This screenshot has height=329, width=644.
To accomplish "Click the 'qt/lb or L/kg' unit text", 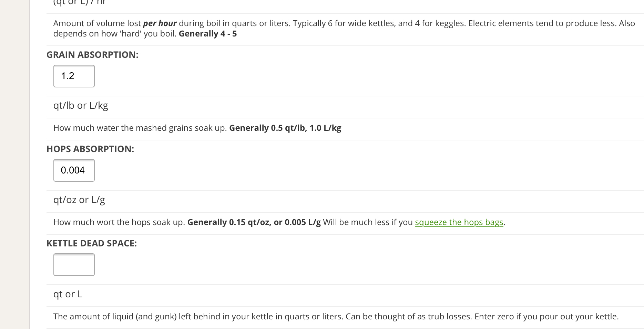I will pyautogui.click(x=81, y=105).
